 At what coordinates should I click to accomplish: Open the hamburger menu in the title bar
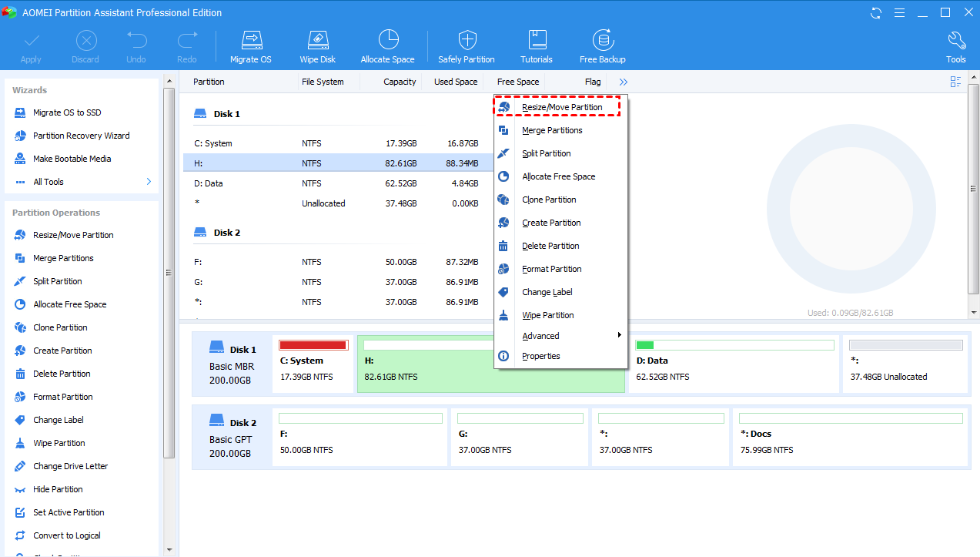click(x=899, y=12)
